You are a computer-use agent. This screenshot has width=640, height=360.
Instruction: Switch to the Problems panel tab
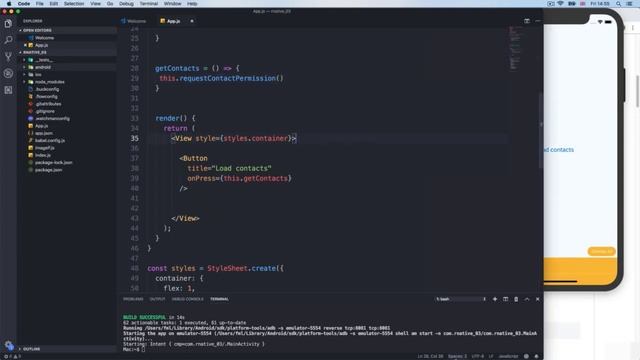(x=133, y=299)
